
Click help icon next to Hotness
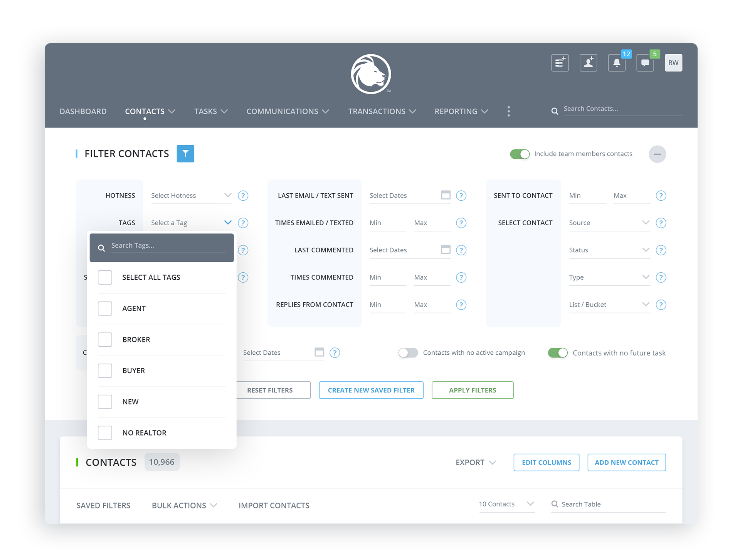(243, 196)
